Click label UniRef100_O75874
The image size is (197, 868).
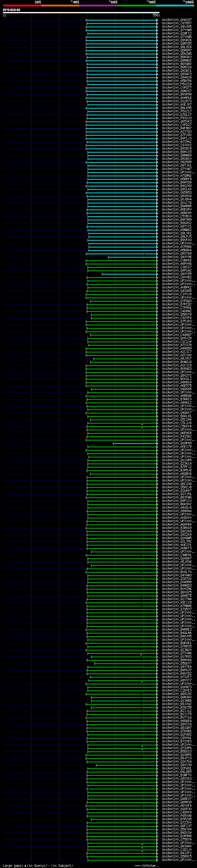click(177, 840)
